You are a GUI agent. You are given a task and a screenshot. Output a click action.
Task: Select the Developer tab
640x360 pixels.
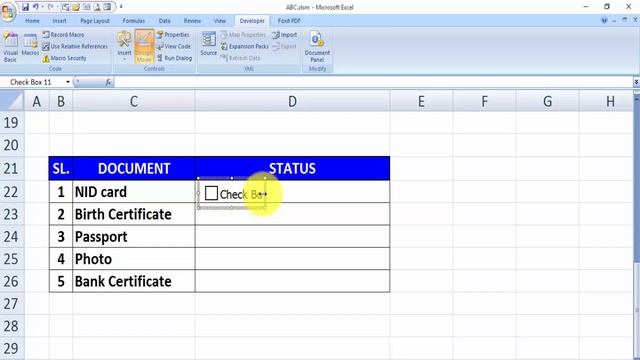point(252,21)
